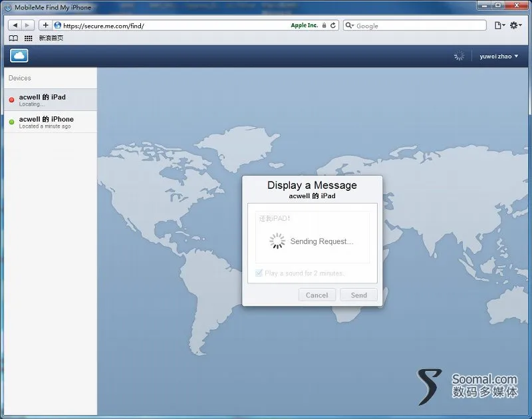Select the acwell 的 iPad device
This screenshot has width=532, height=419.
click(51, 100)
